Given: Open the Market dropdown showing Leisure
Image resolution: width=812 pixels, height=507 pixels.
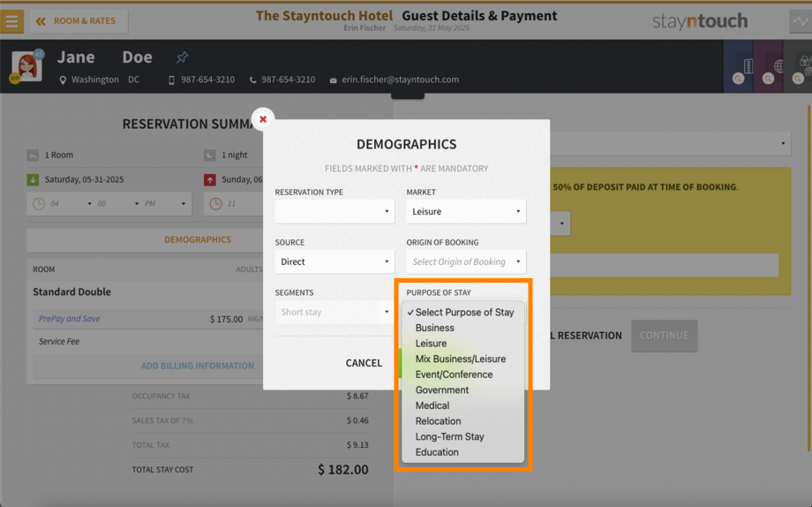Looking at the screenshot, I should pyautogui.click(x=466, y=211).
